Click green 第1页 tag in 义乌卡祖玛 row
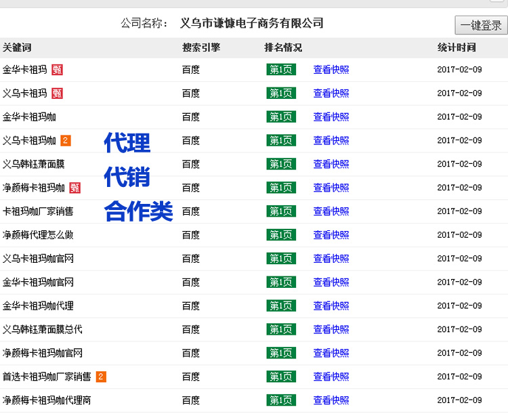This screenshot has height=420, width=508. click(x=281, y=93)
